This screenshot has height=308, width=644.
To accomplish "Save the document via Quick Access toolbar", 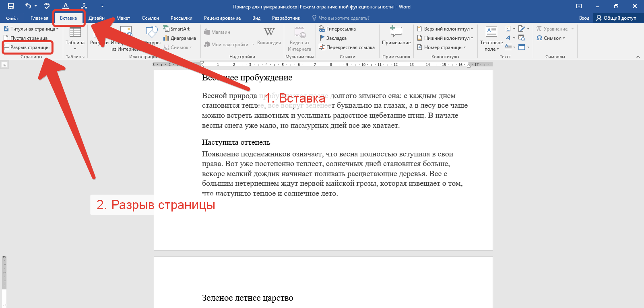I will (x=11, y=6).
